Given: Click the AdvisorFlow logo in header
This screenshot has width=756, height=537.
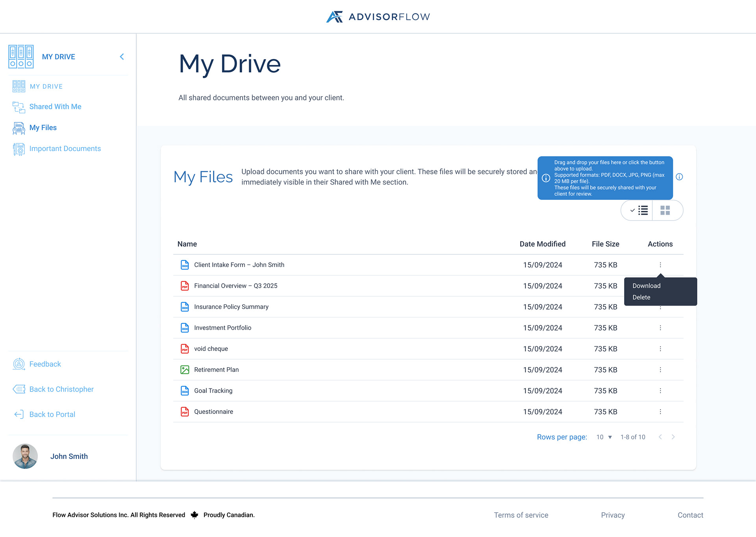Looking at the screenshot, I should click(x=378, y=17).
